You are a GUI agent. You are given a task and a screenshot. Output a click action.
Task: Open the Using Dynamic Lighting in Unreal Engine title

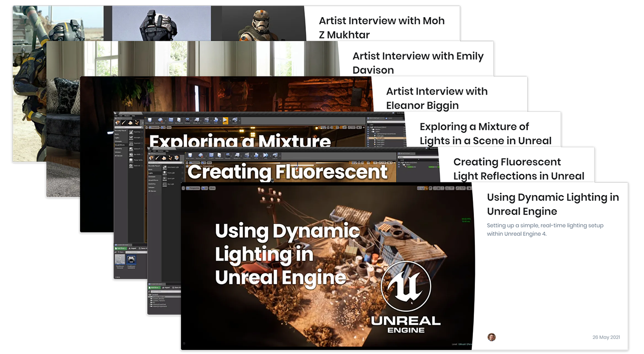pyautogui.click(x=552, y=204)
